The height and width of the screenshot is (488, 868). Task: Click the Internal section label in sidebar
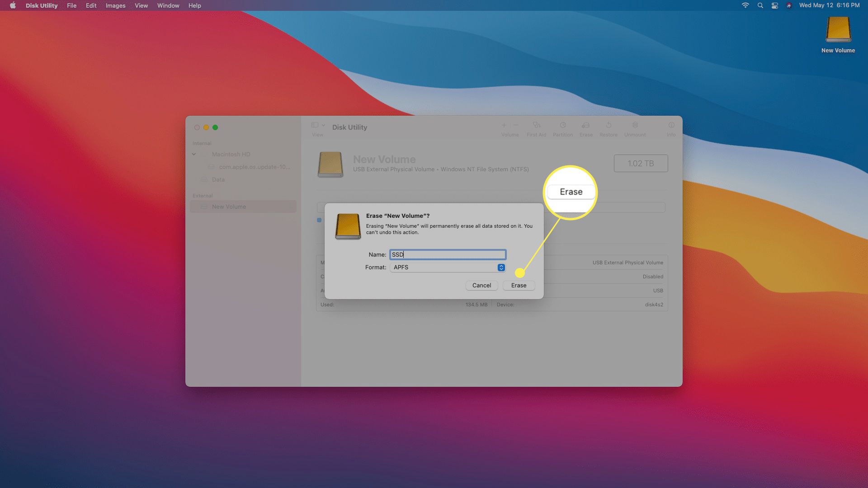coord(202,143)
